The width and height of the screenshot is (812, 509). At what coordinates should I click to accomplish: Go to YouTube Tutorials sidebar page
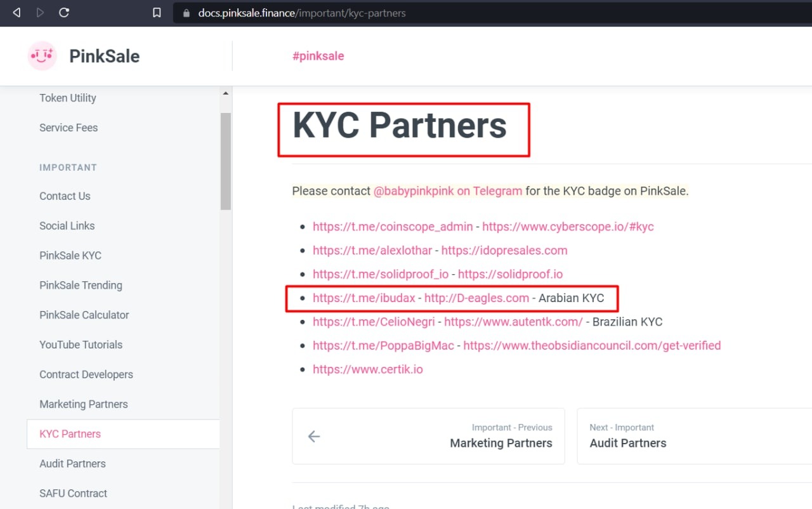pyautogui.click(x=81, y=345)
